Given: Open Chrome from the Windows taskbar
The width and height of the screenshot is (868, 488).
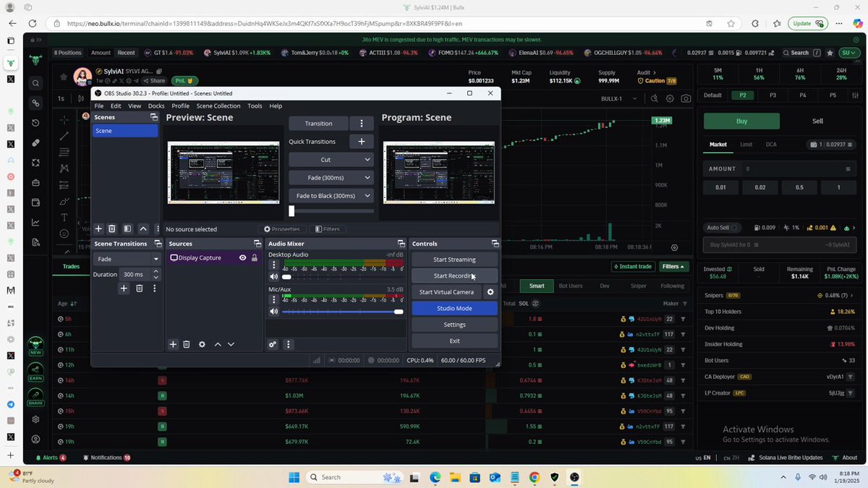Looking at the screenshot, I should (535, 477).
